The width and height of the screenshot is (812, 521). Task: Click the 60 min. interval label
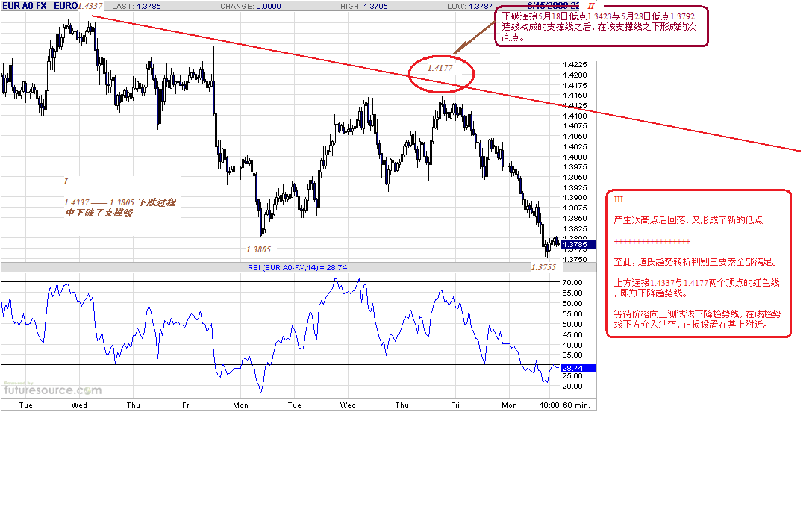pos(576,405)
